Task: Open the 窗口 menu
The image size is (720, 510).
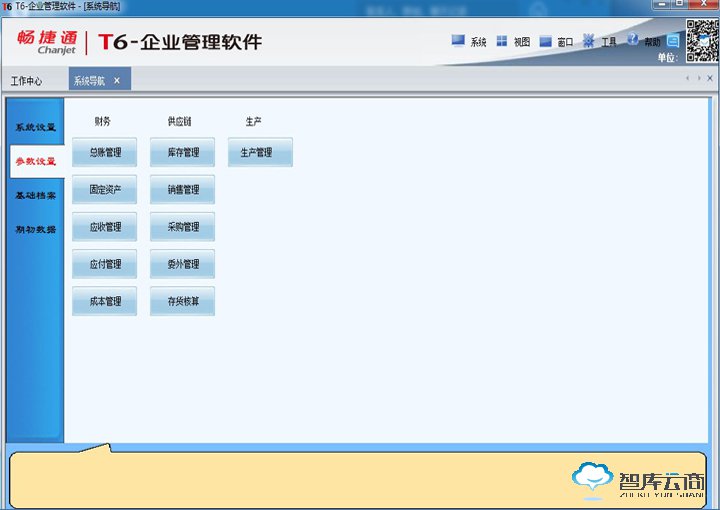Action: [x=565, y=42]
